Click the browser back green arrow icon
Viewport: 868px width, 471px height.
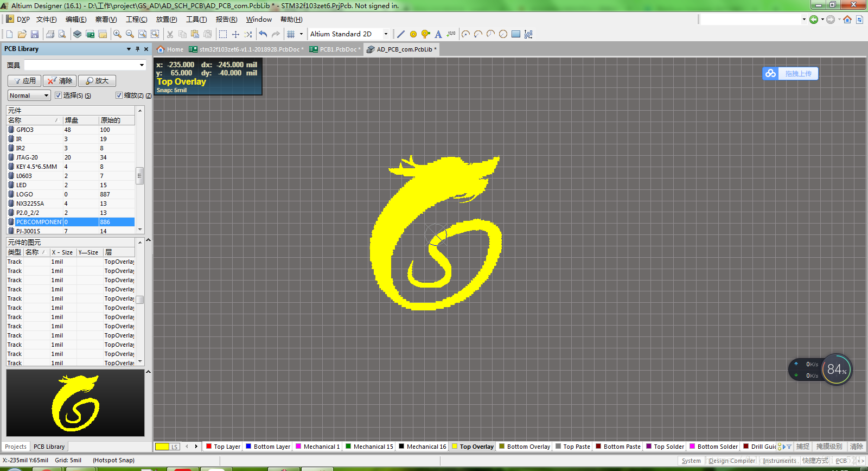click(814, 20)
